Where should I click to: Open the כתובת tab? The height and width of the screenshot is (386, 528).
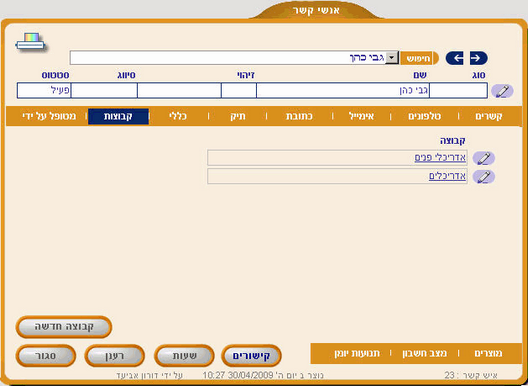pos(299,117)
